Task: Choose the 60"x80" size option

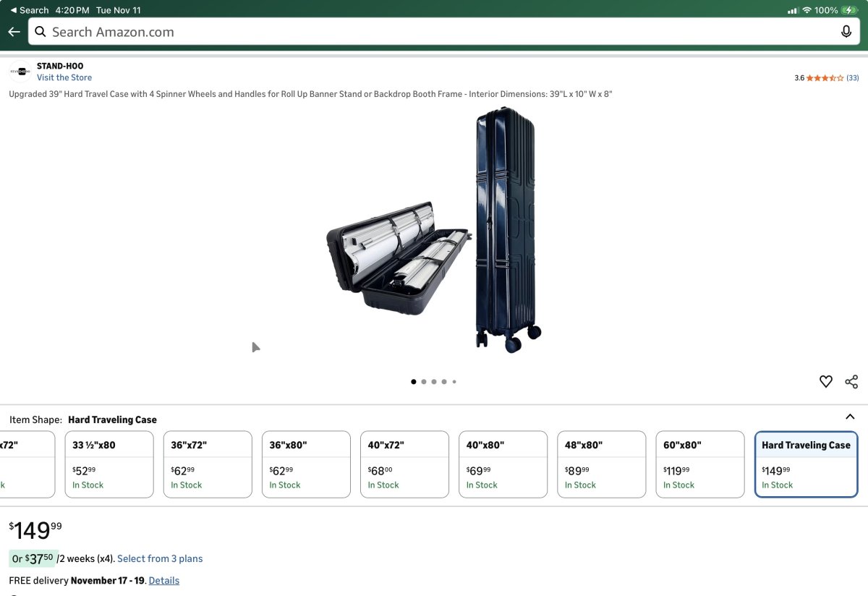Action: pyautogui.click(x=699, y=464)
